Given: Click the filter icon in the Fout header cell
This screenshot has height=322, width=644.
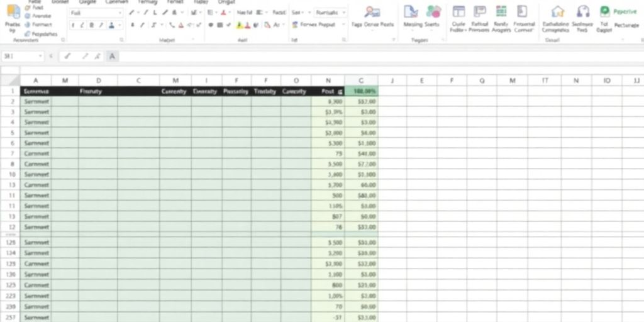Looking at the screenshot, I should pyautogui.click(x=340, y=92).
